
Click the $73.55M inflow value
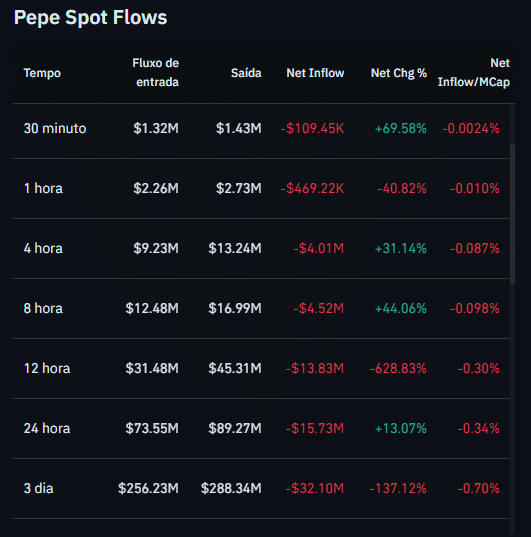click(x=152, y=428)
